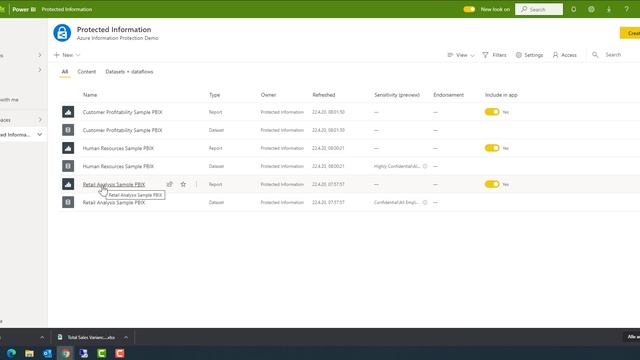Open the Filters funnel button
Screen dimensions: 640x360
click(x=494, y=55)
